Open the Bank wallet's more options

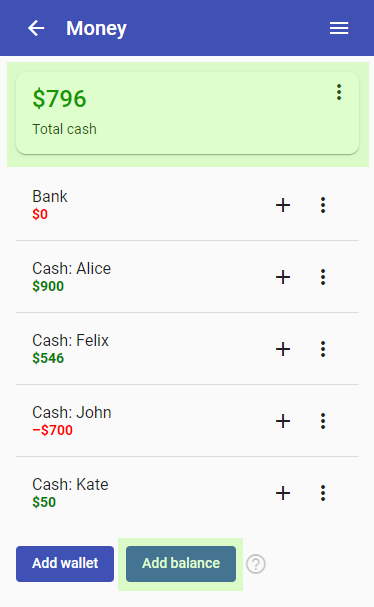click(x=323, y=205)
